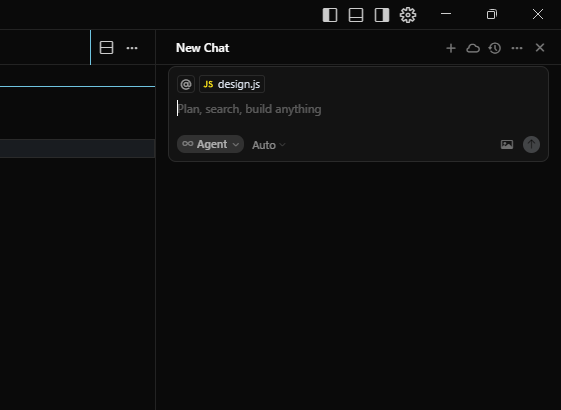This screenshot has width=561, height=410.
Task: Start a new chat with plus icon
Action: (x=451, y=48)
